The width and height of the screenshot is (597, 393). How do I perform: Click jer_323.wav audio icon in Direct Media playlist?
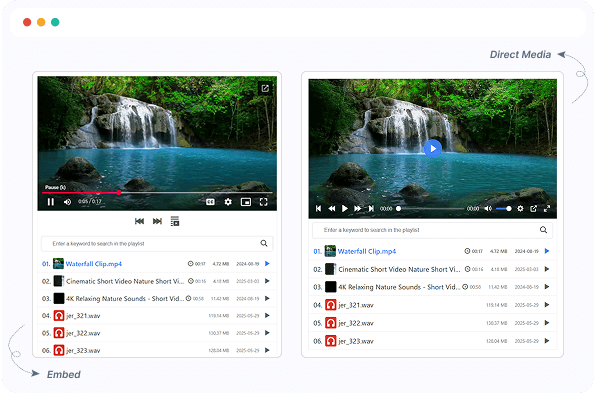[330, 341]
